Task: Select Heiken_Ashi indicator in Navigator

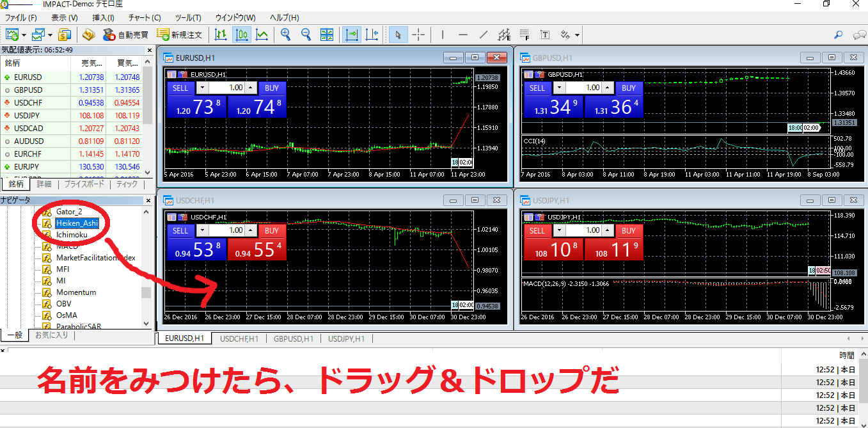Action: tap(76, 223)
